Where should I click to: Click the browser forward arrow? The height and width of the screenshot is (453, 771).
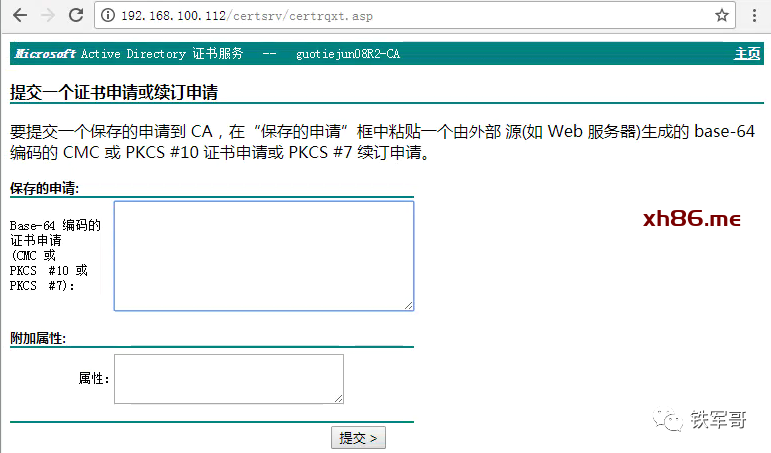coord(48,15)
